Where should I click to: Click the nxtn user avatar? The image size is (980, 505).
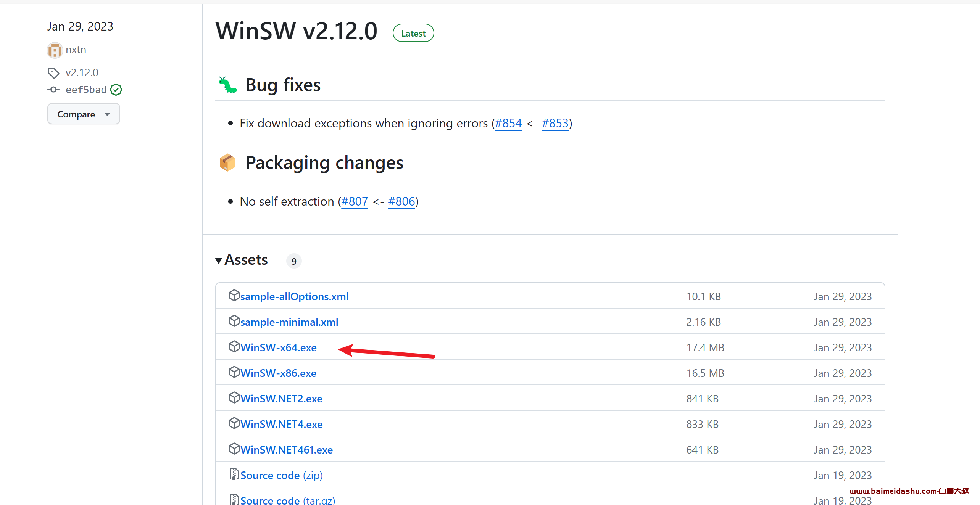pos(55,50)
